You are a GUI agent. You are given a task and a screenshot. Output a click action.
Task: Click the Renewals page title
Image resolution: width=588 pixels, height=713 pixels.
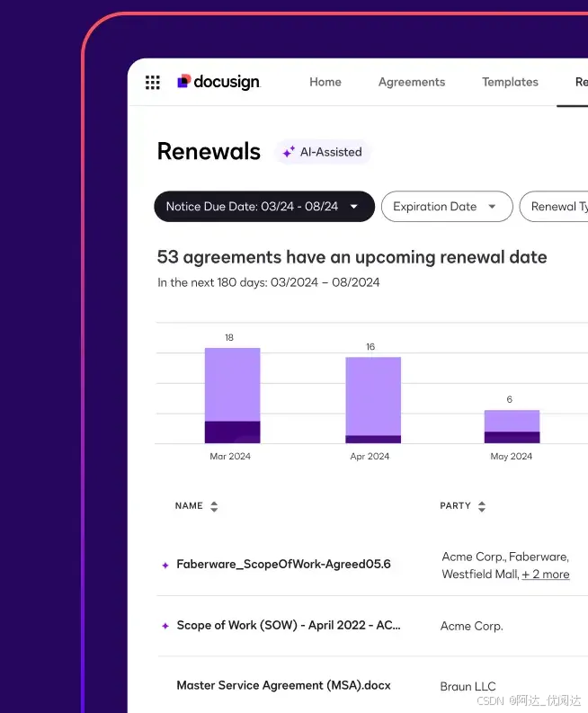(209, 151)
